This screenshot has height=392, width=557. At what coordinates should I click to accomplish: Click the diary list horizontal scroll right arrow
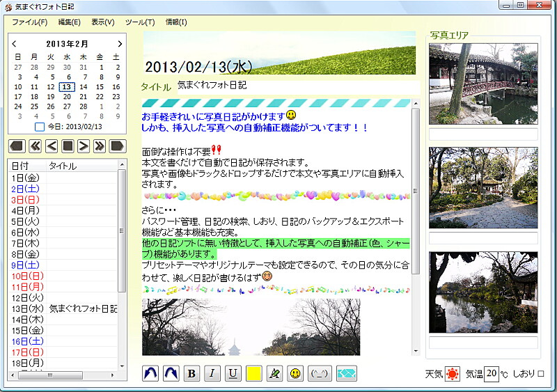(x=113, y=375)
